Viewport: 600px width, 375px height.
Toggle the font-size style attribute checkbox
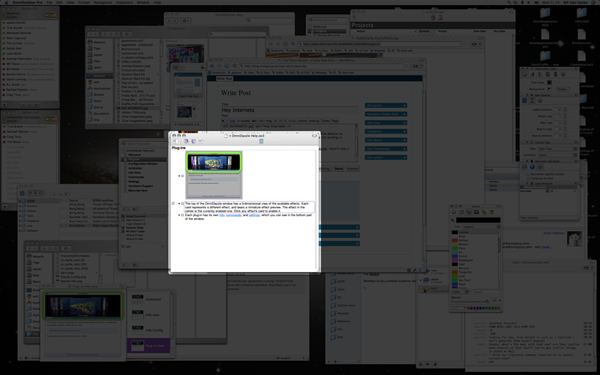coord(547,191)
